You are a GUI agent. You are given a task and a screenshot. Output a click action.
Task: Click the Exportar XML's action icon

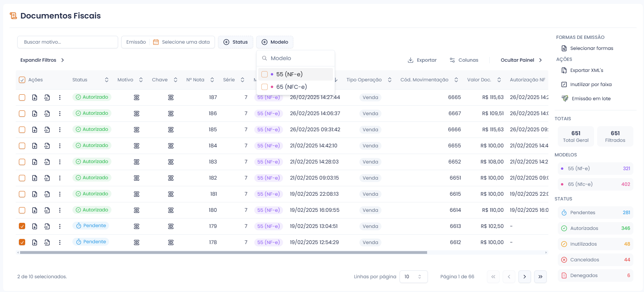(564, 70)
